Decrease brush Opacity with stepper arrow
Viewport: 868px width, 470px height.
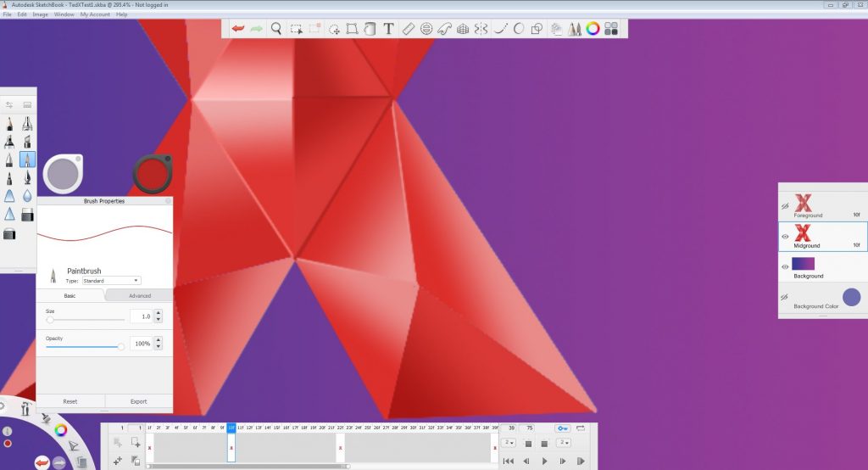tap(159, 347)
